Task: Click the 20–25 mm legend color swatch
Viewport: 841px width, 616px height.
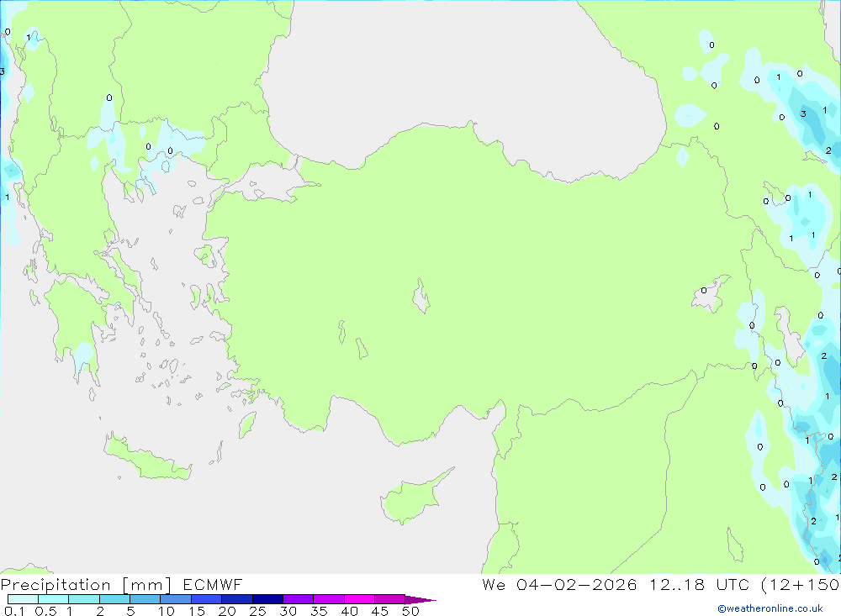Action: (x=237, y=599)
